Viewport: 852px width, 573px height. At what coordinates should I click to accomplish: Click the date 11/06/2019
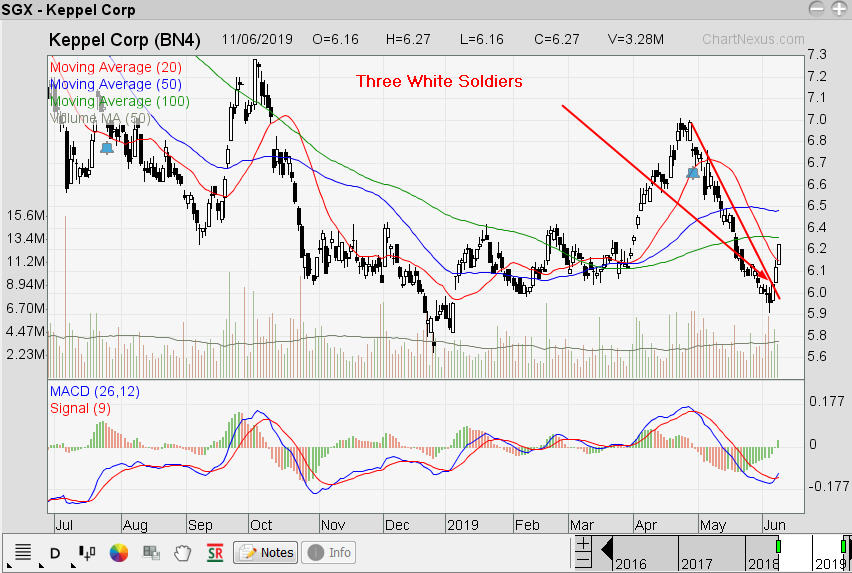(x=257, y=40)
